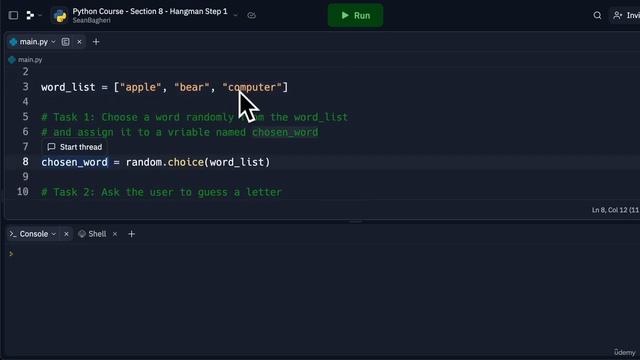
Task: Click line number 10 in the gutter
Action: point(23,191)
